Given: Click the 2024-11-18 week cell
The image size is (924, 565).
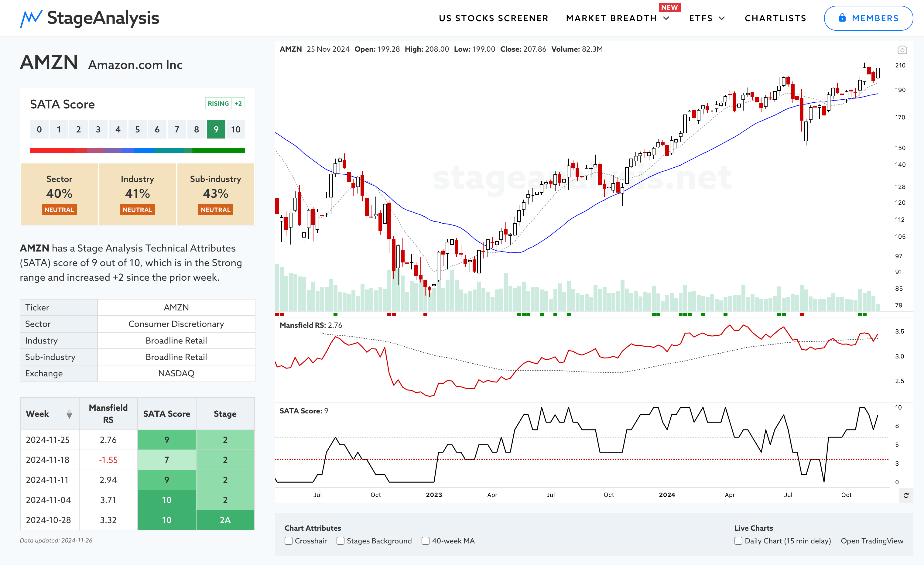Looking at the screenshot, I should click(x=50, y=460).
